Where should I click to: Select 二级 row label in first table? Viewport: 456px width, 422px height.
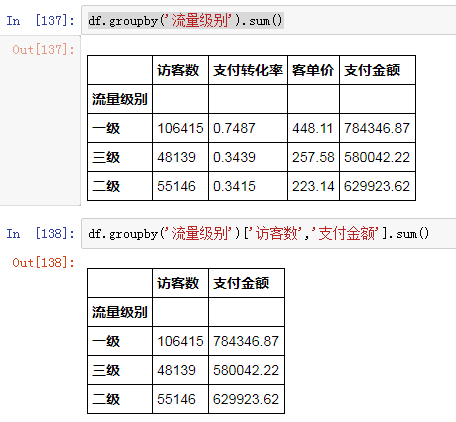click(106, 186)
